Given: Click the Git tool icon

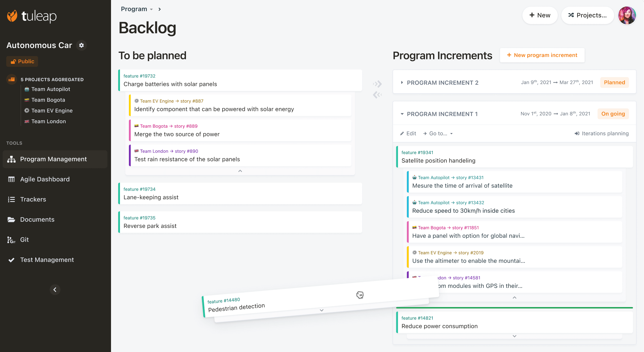Looking at the screenshot, I should click(11, 240).
